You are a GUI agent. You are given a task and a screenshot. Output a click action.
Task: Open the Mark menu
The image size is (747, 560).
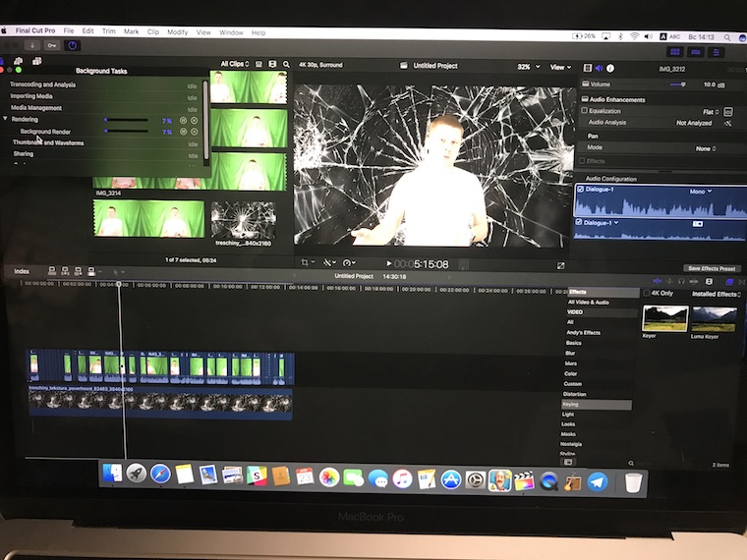click(x=131, y=31)
